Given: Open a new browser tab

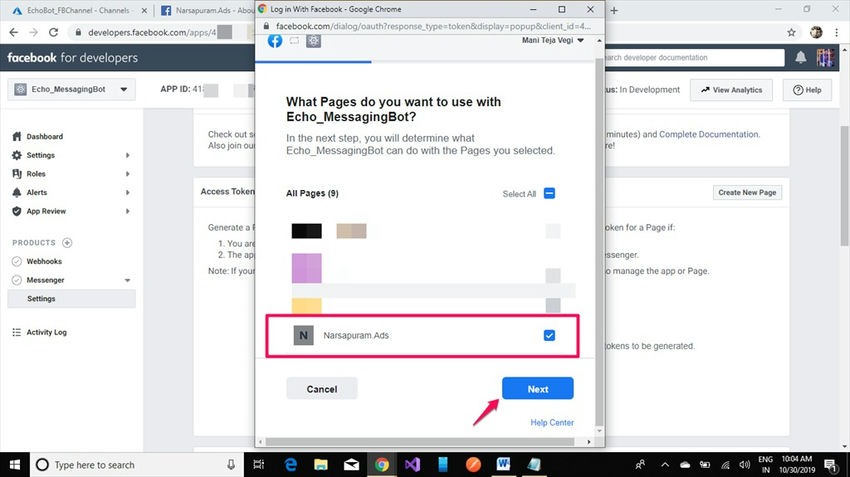Looking at the screenshot, I should [614, 10].
